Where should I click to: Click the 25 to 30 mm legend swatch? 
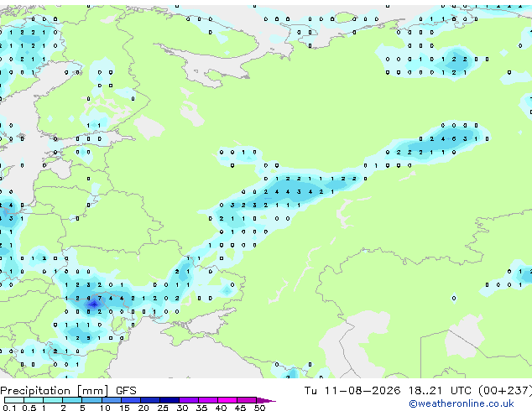coord(170,400)
